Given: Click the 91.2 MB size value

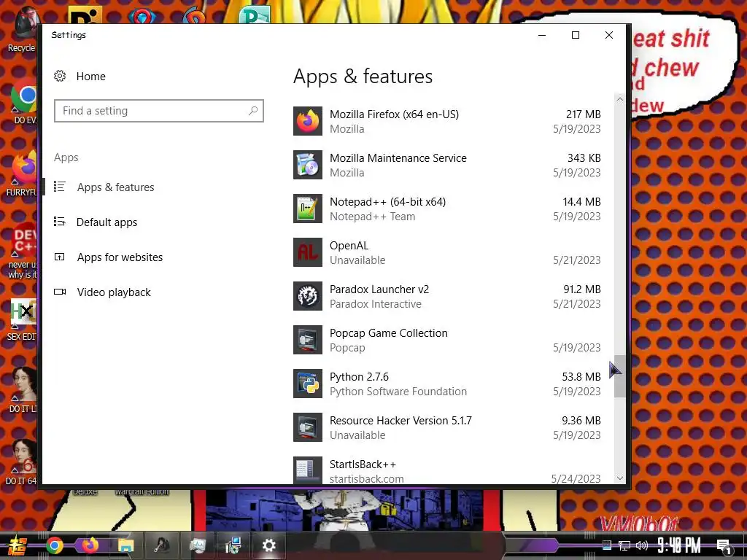Looking at the screenshot, I should tap(581, 289).
